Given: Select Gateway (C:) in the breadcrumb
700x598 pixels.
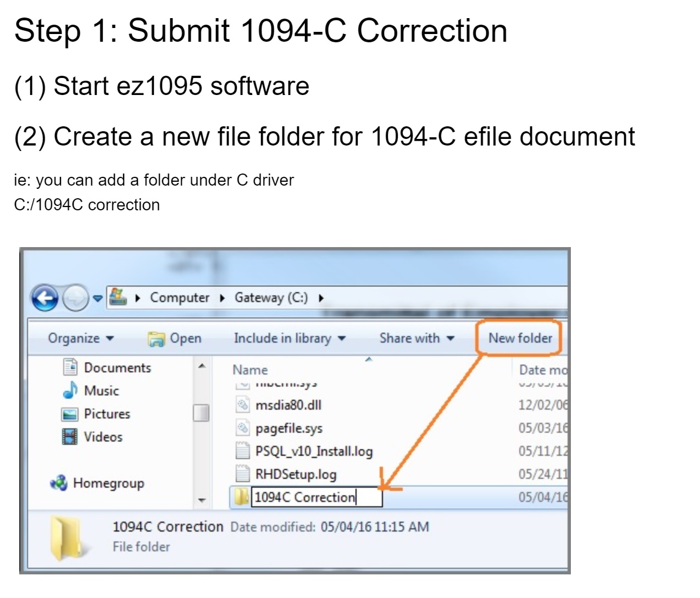Looking at the screenshot, I should click(271, 298).
